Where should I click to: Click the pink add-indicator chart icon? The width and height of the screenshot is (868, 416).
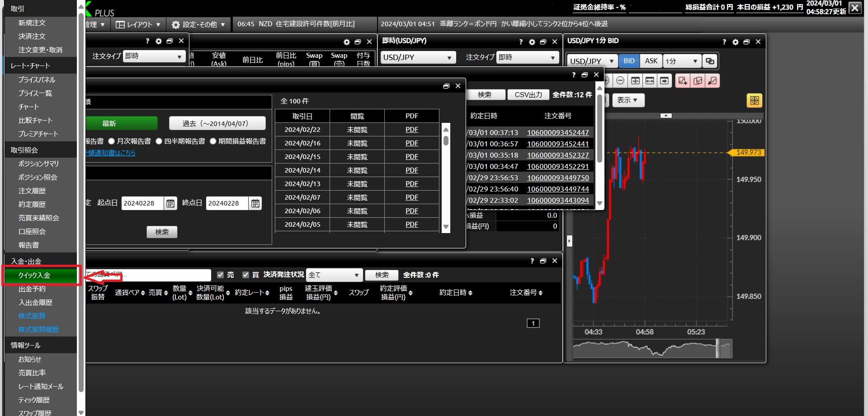683,81
